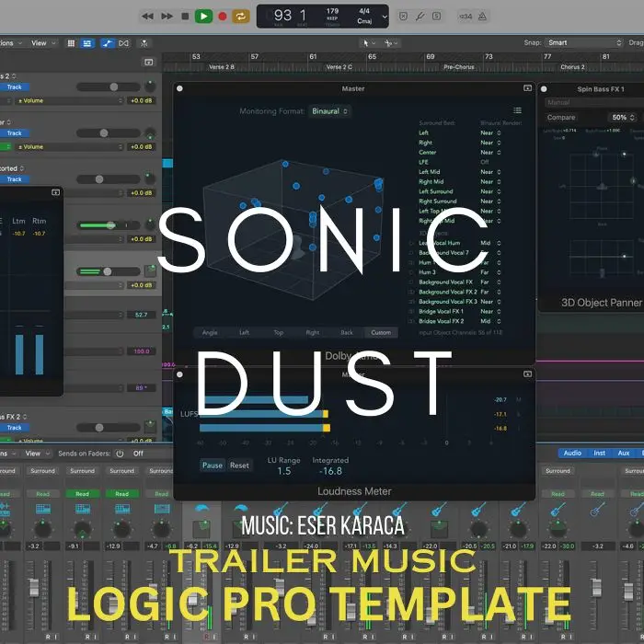
Task: Click the Pre-Chorus arrangement marker
Action: [459, 67]
